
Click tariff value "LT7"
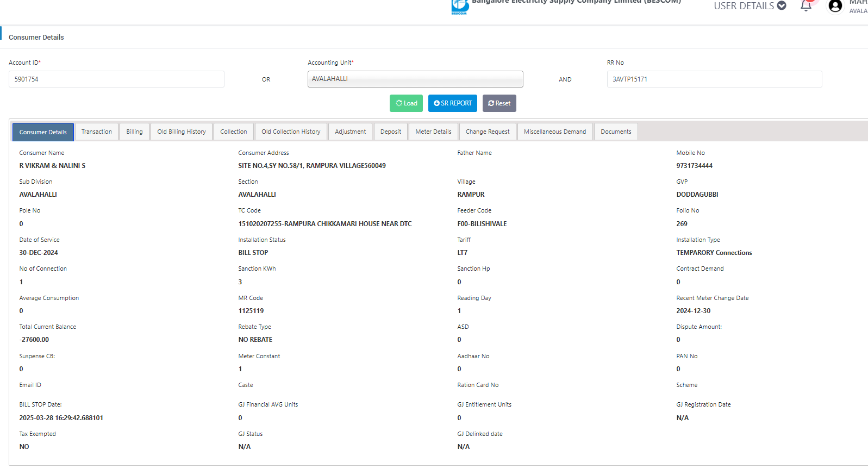463,253
